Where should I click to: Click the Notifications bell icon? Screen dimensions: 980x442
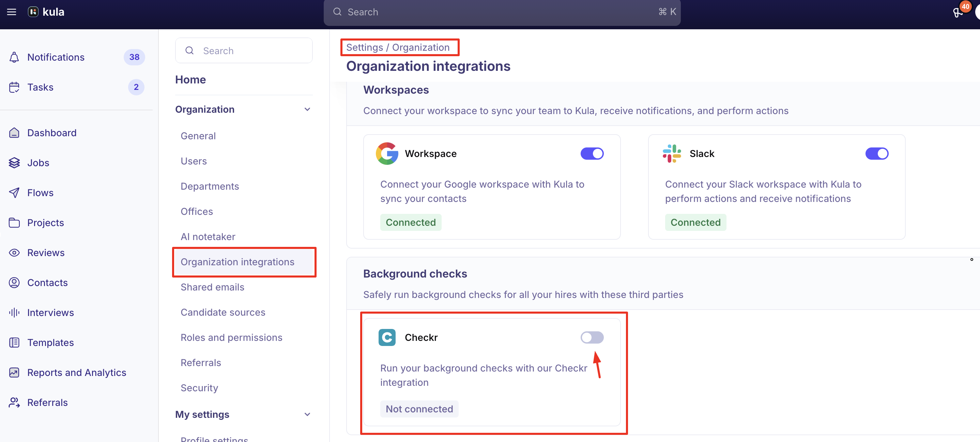pos(14,57)
